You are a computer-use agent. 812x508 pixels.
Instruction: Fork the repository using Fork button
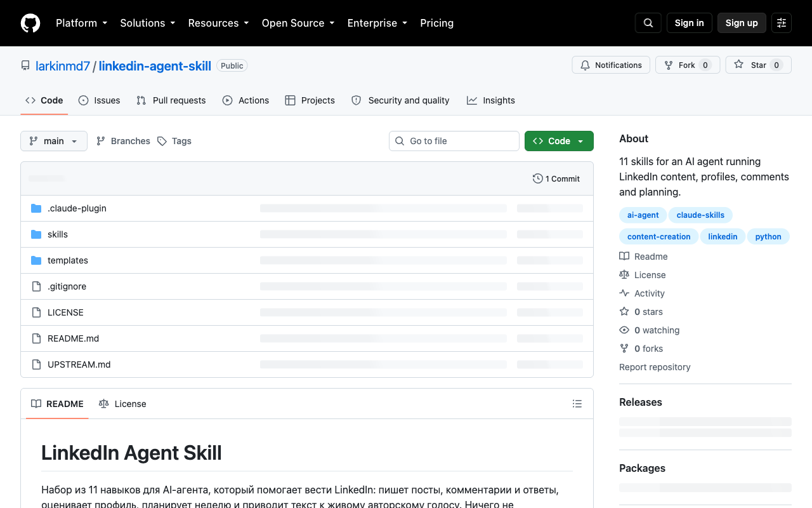pos(688,65)
